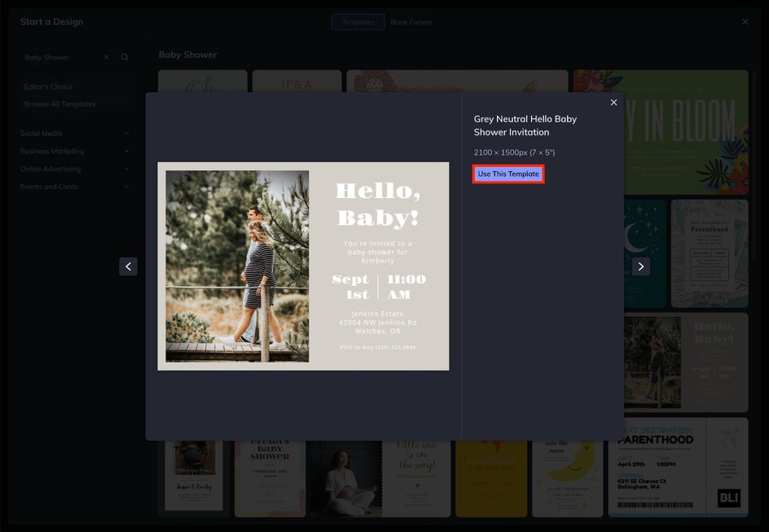Open the wide floral template behind the popup
Viewport: 769px width, 532px height.
point(457,81)
